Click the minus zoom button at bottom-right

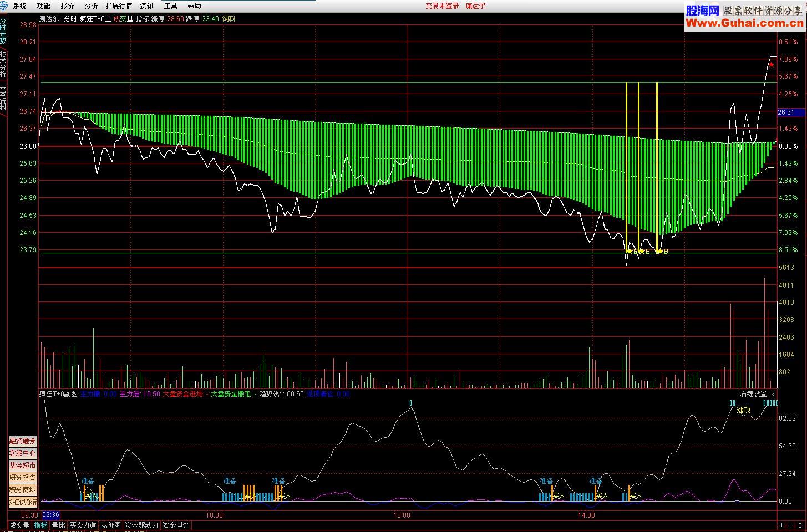coord(791,525)
